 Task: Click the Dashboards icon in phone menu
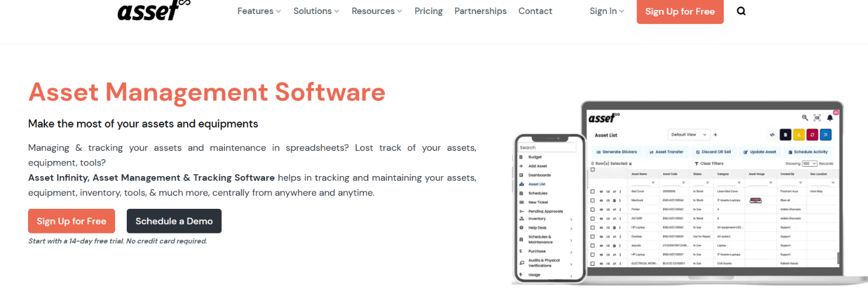(521, 175)
